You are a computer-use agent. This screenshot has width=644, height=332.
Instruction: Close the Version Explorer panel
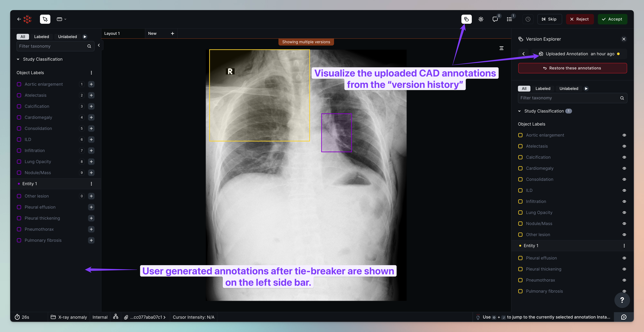pyautogui.click(x=624, y=39)
